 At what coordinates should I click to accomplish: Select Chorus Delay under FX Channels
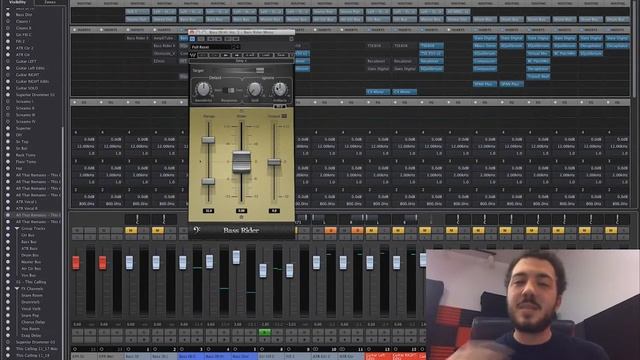33,322
